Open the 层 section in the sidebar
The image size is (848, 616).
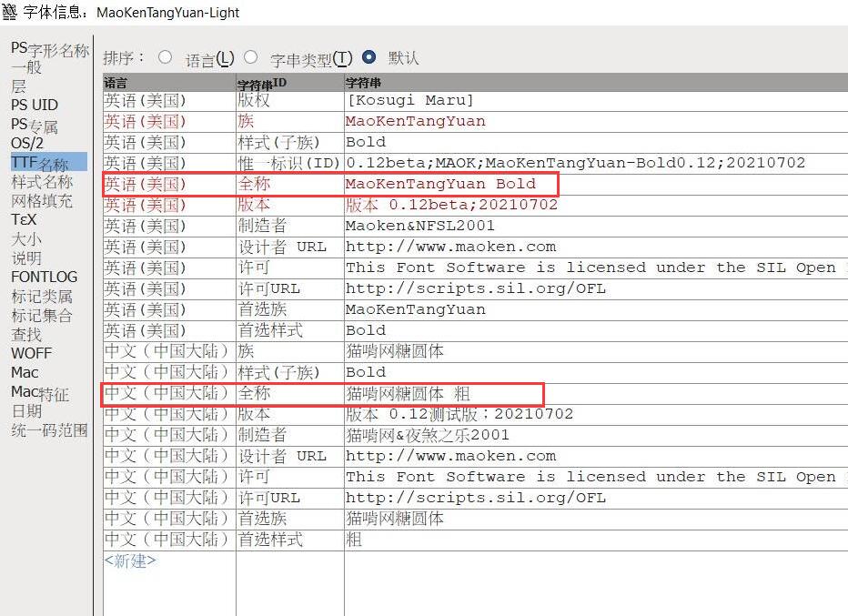coord(18,86)
